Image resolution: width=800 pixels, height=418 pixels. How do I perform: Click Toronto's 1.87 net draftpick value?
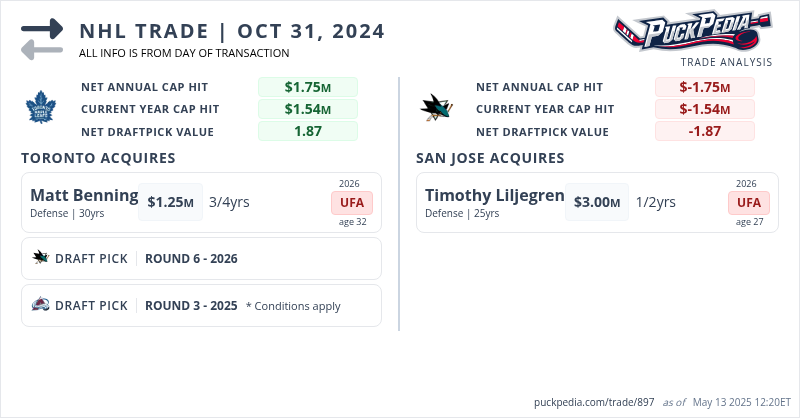307,131
